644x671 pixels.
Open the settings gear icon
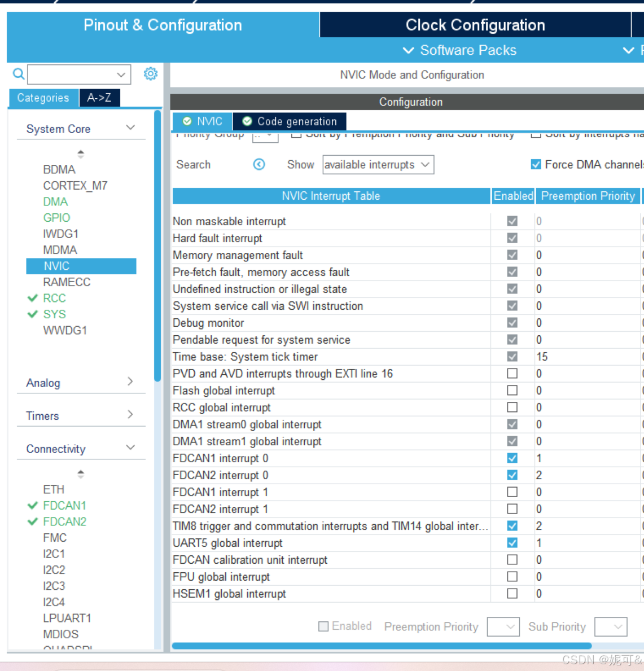[150, 74]
